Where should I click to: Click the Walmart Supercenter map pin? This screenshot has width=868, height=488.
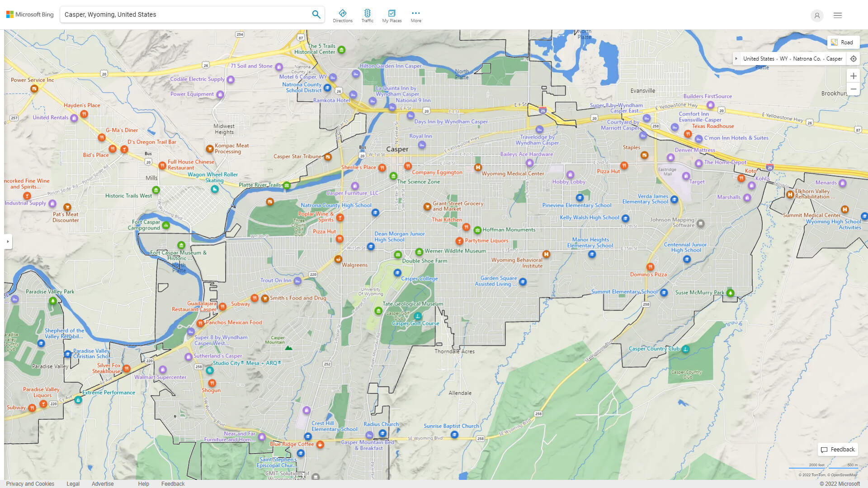tap(163, 370)
